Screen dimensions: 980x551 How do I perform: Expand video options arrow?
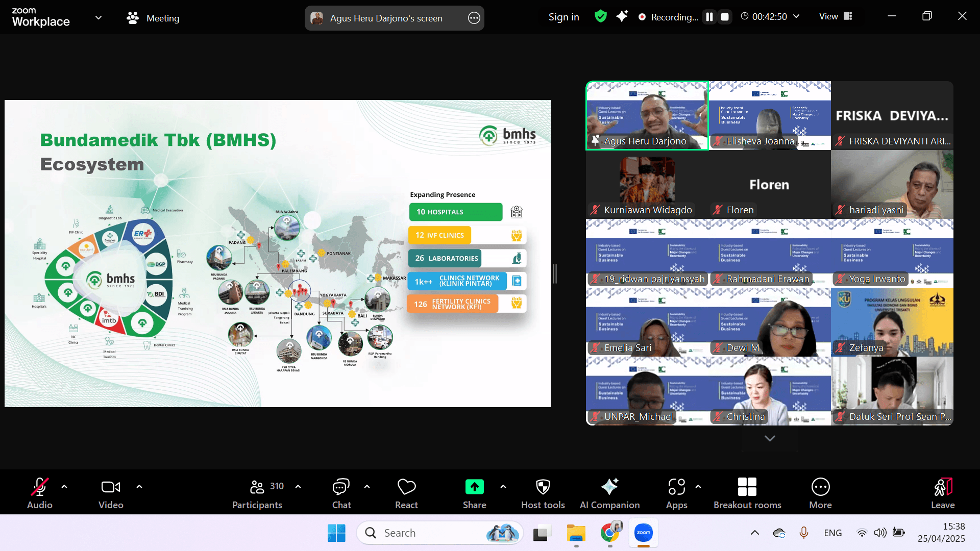139,487
